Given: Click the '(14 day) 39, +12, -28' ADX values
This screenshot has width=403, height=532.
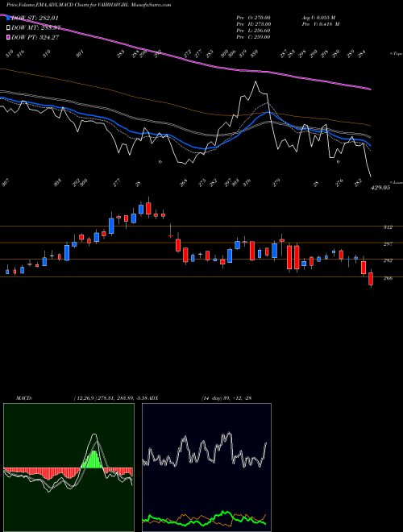Looking at the screenshot, I should click(226, 397).
